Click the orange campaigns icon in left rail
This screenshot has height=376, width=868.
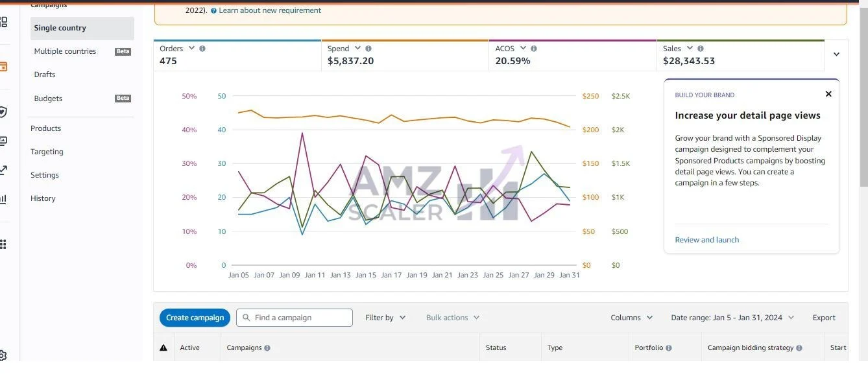[x=3, y=66]
